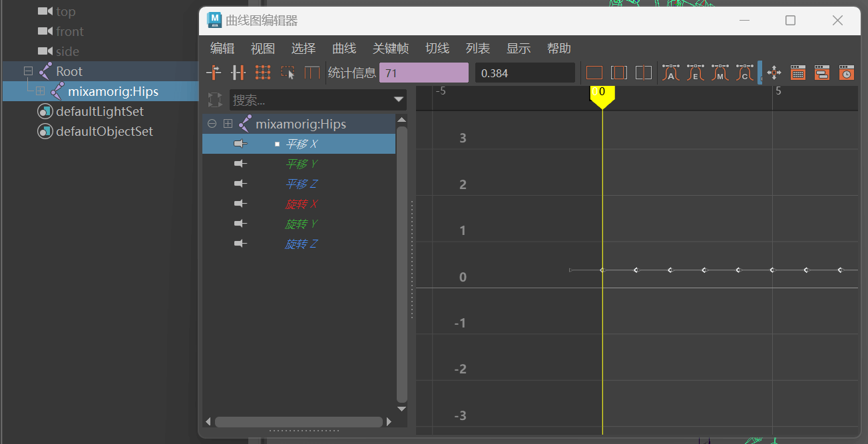Select the Move Nearest Picked Key tool

214,73
